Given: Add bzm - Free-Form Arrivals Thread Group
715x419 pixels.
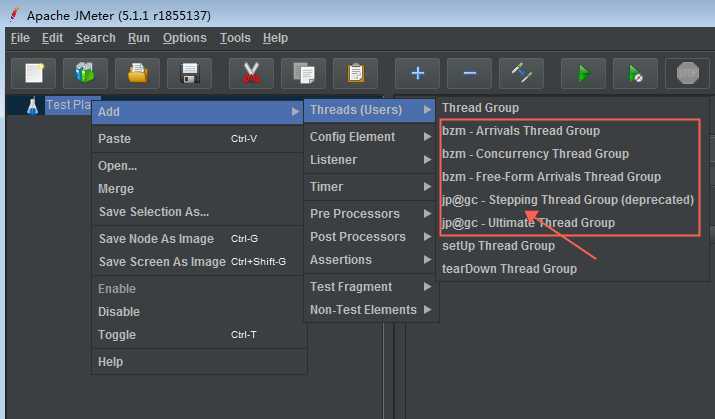Looking at the screenshot, I should (x=571, y=176).
